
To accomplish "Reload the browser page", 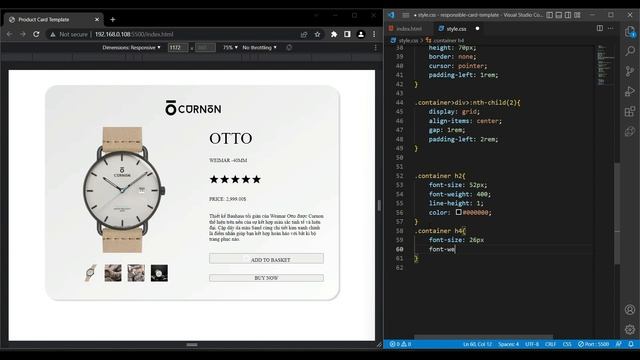I will 36,34.
